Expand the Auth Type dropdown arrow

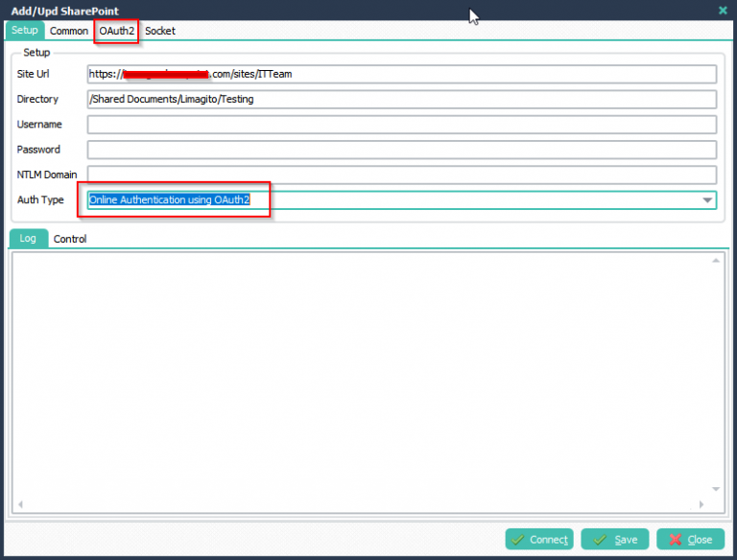pyautogui.click(x=707, y=200)
